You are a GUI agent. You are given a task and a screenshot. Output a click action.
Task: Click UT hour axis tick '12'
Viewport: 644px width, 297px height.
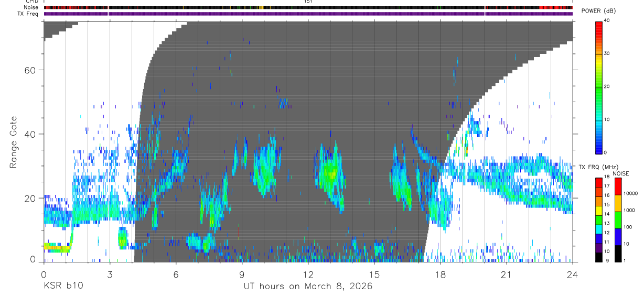[x=308, y=274]
